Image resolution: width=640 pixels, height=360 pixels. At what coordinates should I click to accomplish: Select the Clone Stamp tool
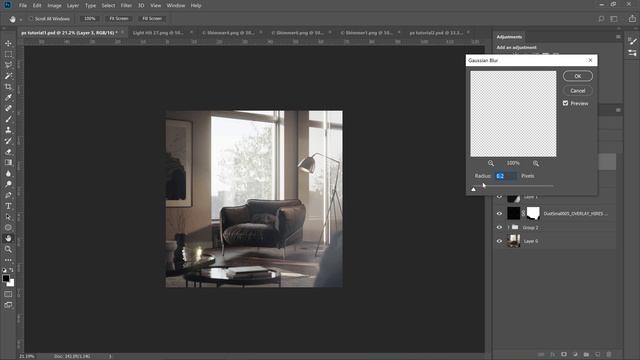(x=8, y=130)
